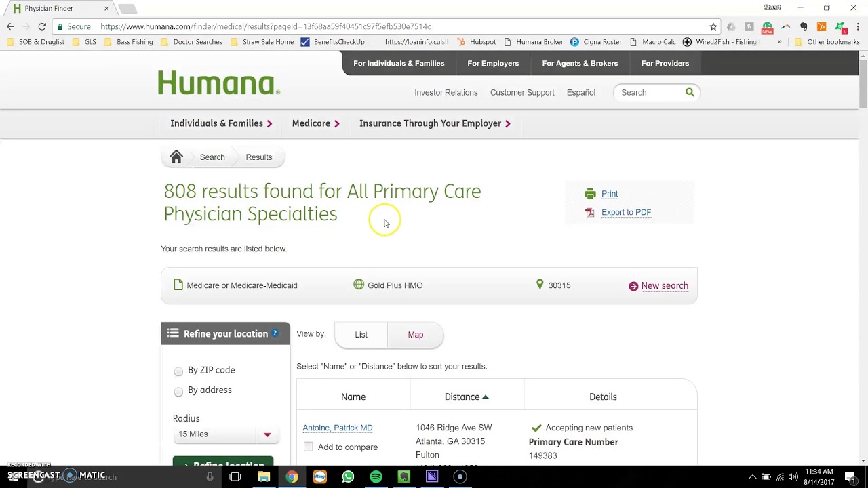Click the site Search input field
The height and width of the screenshot is (488, 868).
[x=651, y=92]
